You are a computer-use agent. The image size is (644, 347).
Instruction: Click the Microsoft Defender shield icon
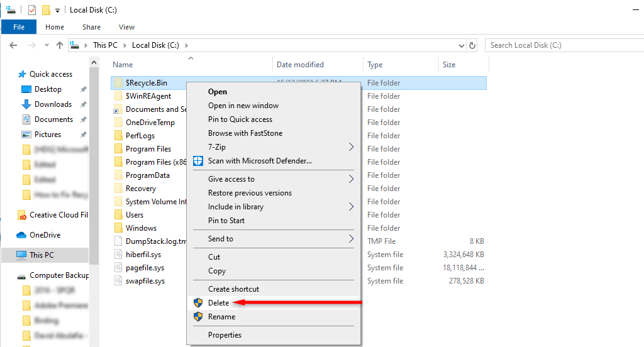point(198,161)
